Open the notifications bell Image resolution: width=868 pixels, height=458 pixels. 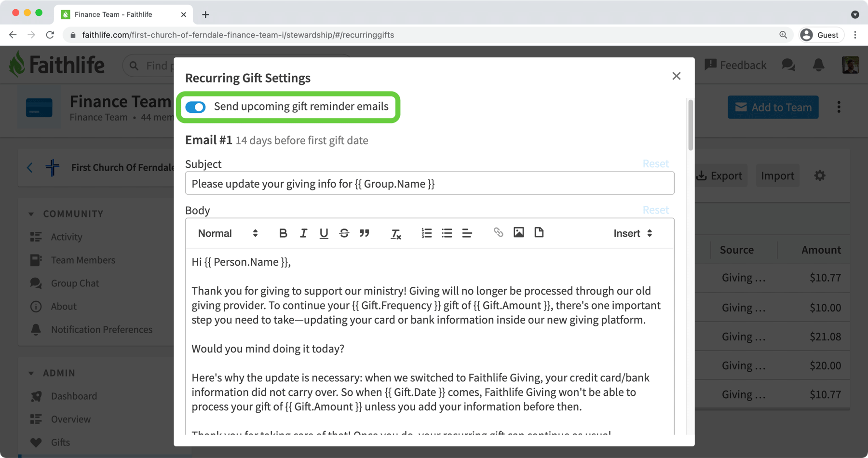[x=818, y=65]
